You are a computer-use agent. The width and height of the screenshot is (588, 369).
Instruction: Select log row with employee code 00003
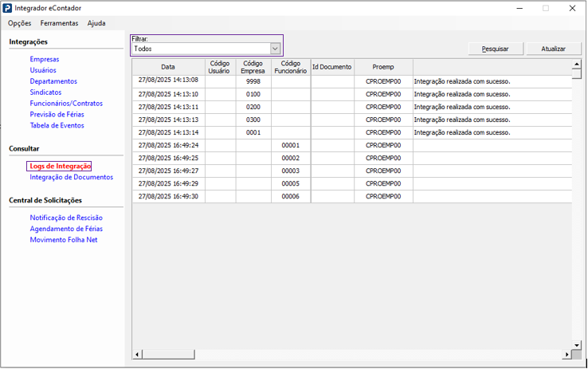[290, 171]
